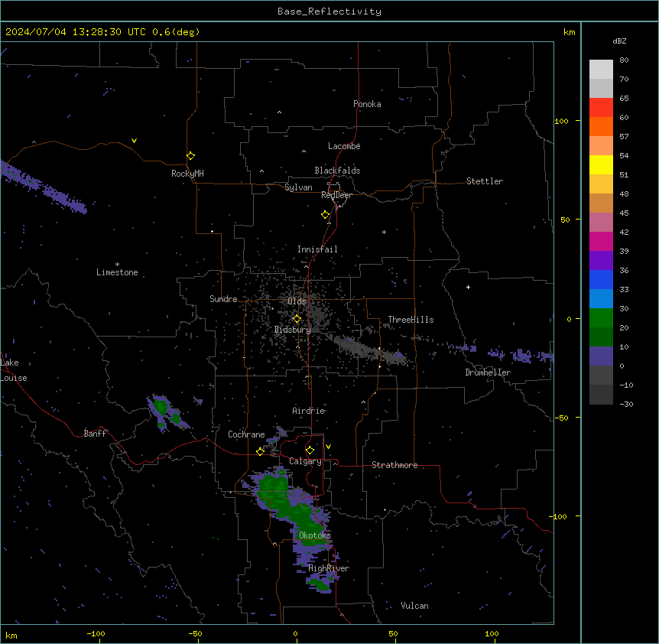Click the Base_Reflectivity title text

pos(329,11)
